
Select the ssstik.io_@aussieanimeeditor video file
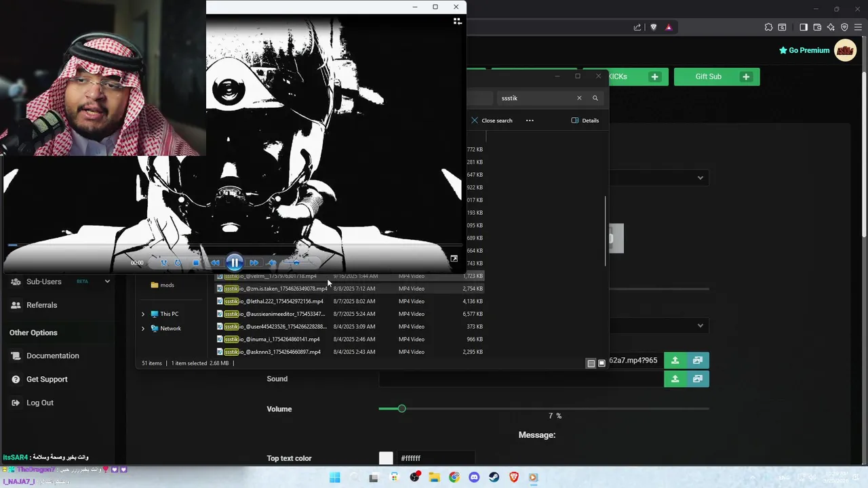[349, 314]
